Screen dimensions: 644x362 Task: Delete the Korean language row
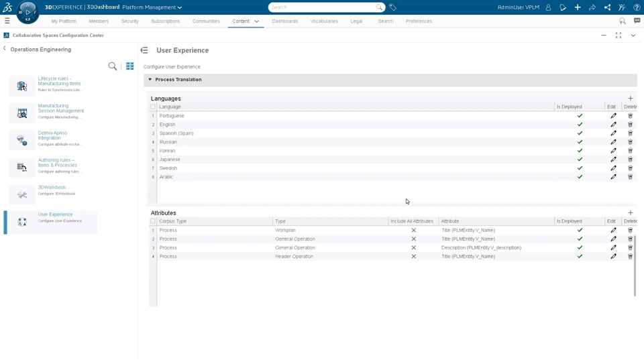630,151
